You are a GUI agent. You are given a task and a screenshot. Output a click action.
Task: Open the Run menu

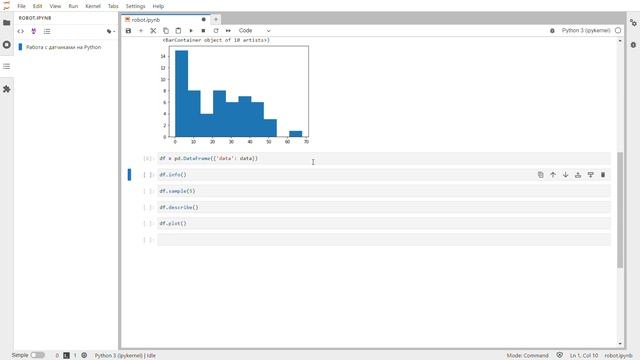73,6
